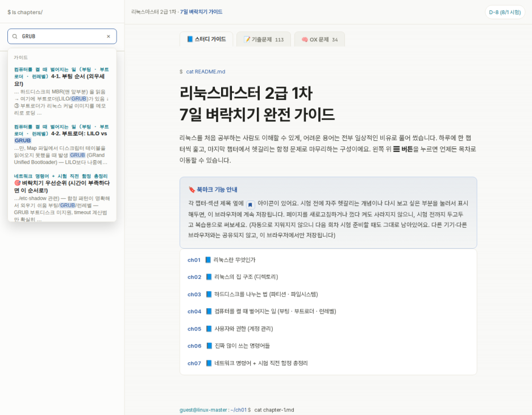Click the 'cat README.md' command text
This screenshot has width=532, height=415.
point(206,72)
